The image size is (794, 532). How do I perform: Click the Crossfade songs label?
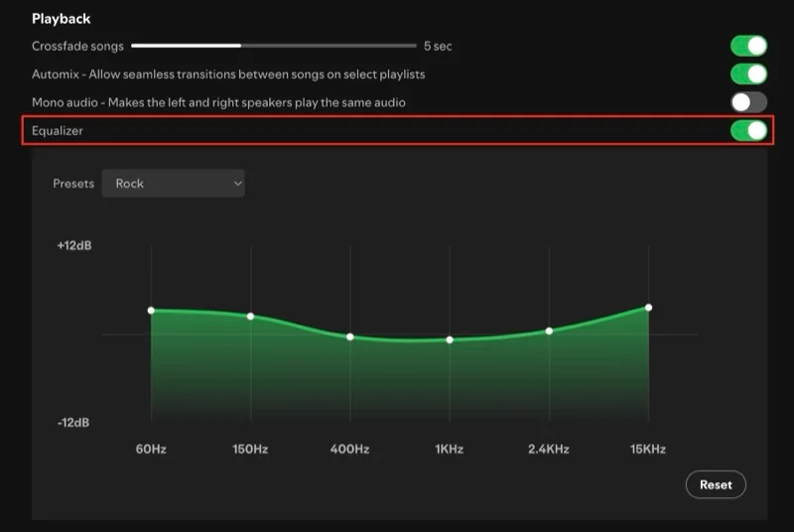(x=77, y=46)
